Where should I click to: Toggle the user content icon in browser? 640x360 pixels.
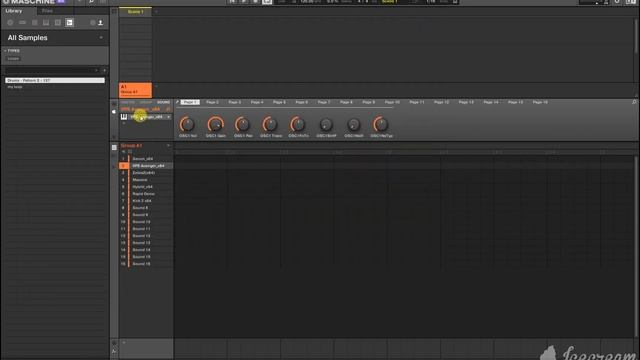coord(100,22)
